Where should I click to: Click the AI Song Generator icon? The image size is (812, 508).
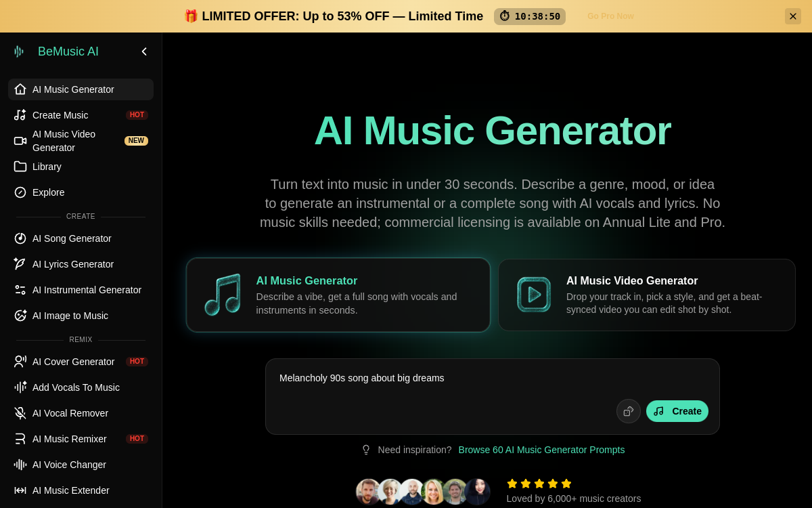pos(20,238)
